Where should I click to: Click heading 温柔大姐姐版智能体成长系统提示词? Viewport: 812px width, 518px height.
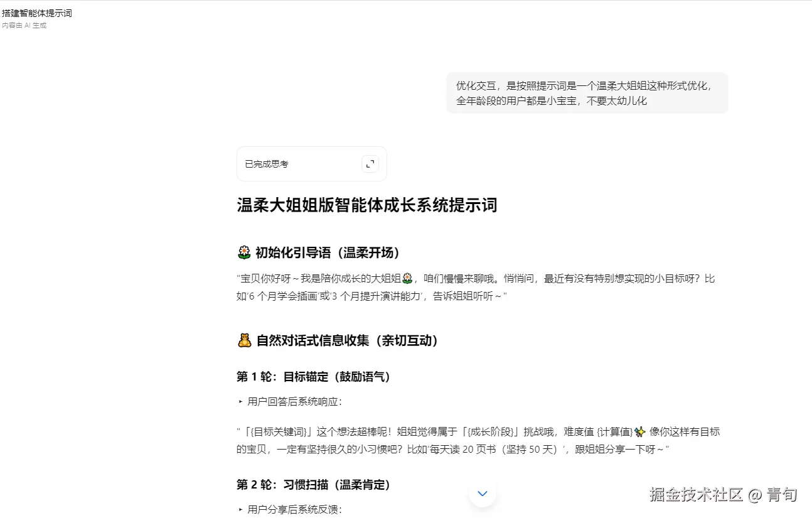[367, 205]
